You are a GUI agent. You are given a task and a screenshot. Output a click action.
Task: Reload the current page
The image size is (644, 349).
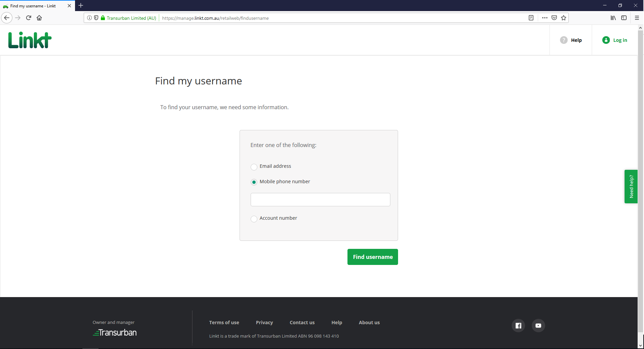coord(28,18)
